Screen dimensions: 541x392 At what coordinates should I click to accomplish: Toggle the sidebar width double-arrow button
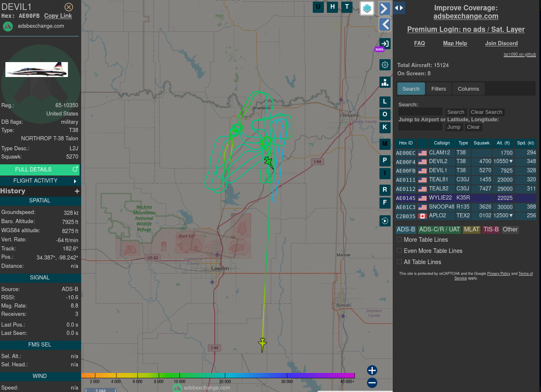point(399,8)
